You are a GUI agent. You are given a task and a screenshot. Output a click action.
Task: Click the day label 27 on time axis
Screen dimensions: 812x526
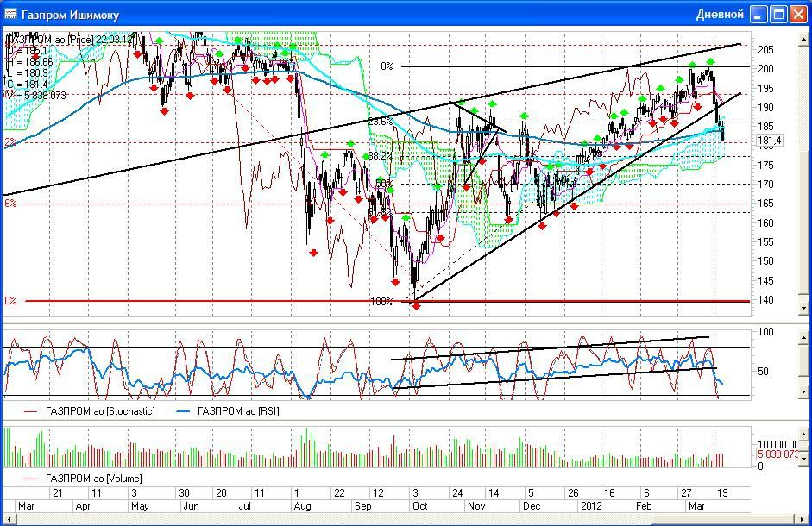686,493
